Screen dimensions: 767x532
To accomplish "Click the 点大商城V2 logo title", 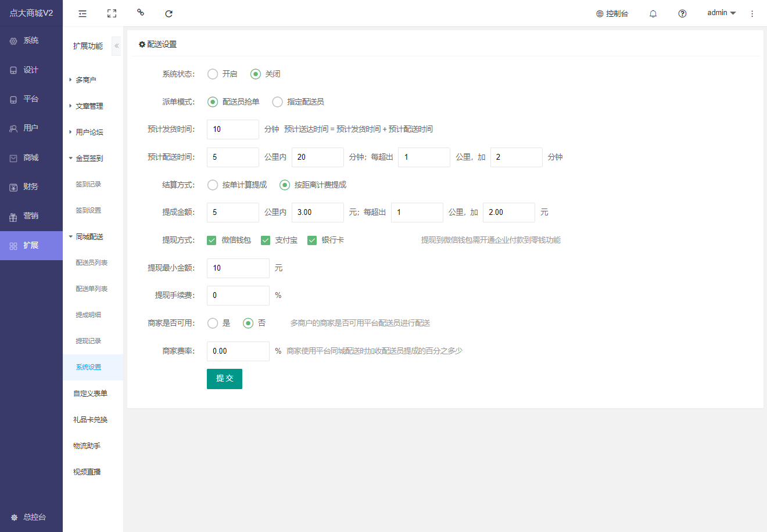I will pyautogui.click(x=31, y=13).
